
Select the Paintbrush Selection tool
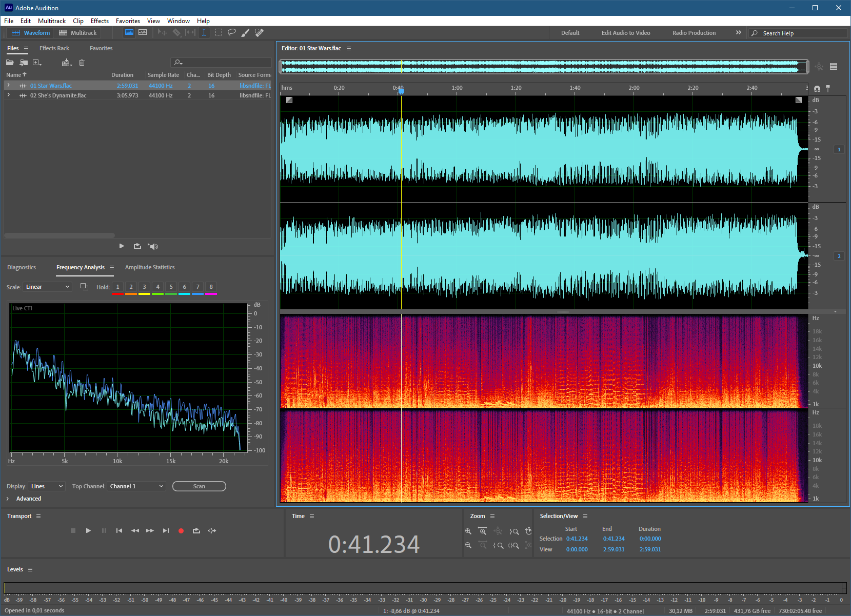coord(245,32)
